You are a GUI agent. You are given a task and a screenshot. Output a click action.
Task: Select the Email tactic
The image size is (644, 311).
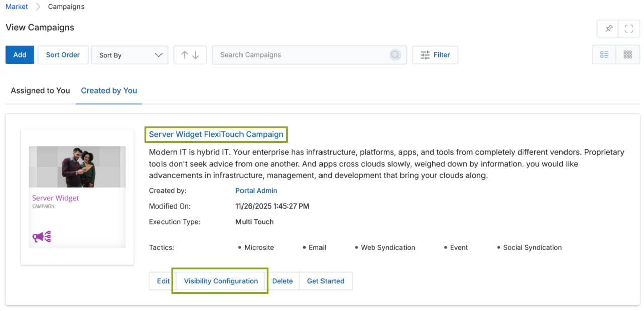[317, 248]
